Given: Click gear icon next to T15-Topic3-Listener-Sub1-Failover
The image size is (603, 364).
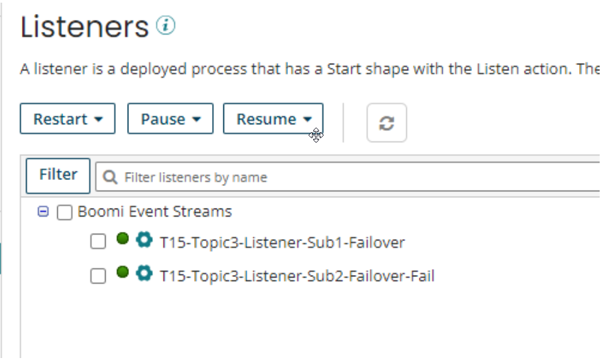Looking at the screenshot, I should pos(144,240).
